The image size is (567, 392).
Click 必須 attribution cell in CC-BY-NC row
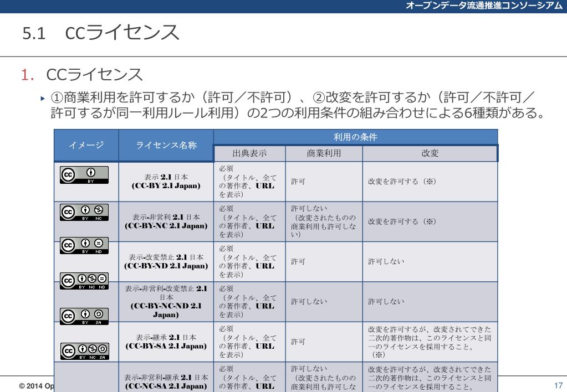click(249, 221)
